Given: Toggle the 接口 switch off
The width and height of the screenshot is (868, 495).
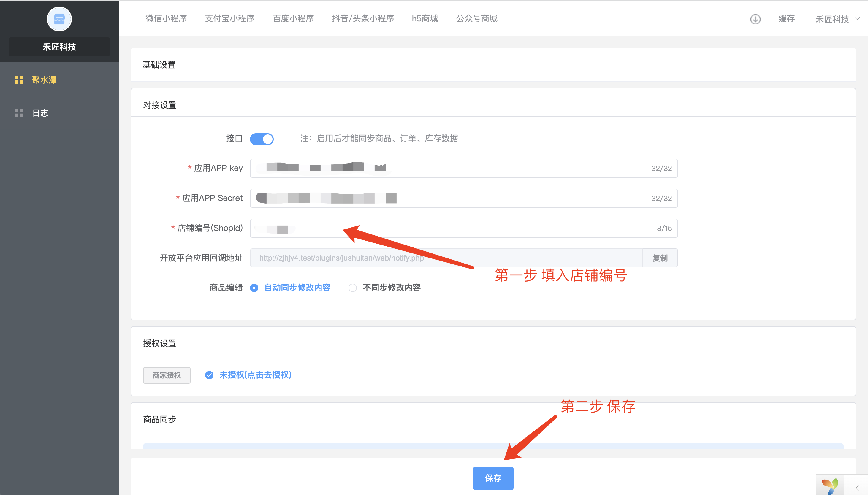Looking at the screenshot, I should pos(262,139).
